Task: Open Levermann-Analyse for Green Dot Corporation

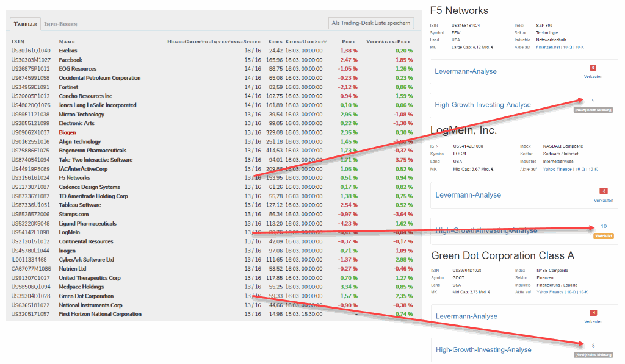Action: point(466,316)
